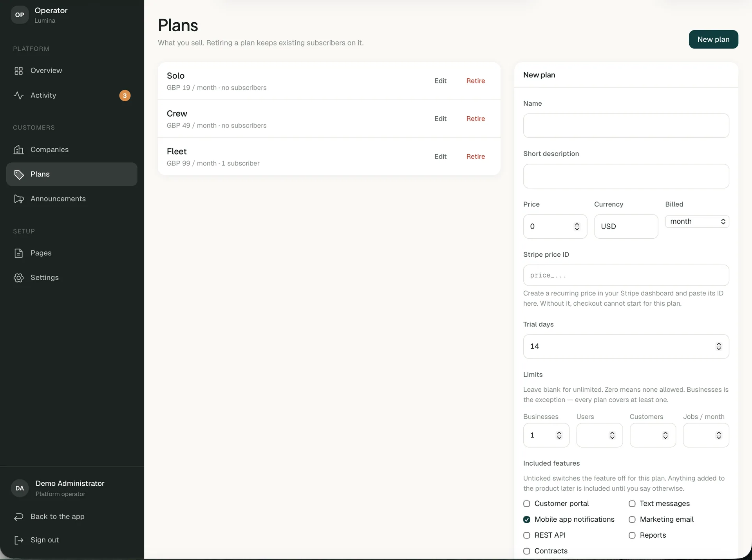The image size is (752, 560).
Task: Click the Settings gear icon
Action: click(x=18, y=278)
